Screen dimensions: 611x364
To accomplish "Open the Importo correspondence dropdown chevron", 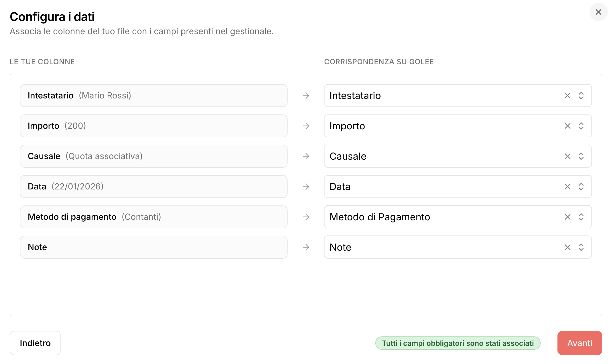I will point(581,126).
